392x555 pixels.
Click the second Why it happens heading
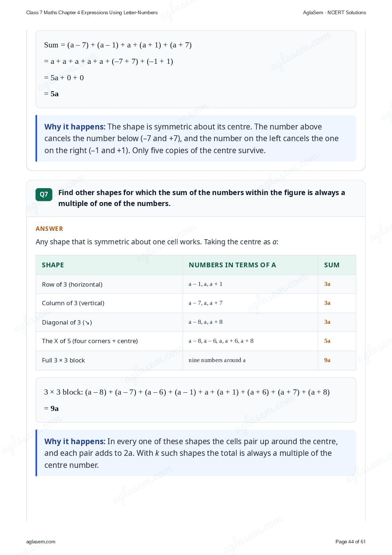tap(75, 441)
